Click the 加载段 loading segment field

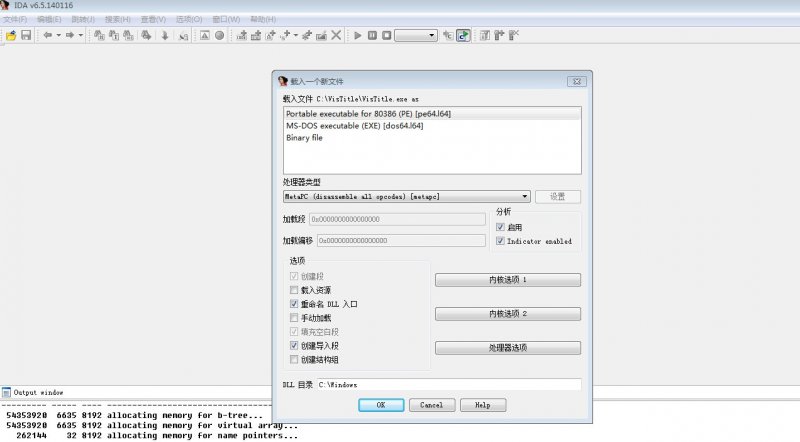397,219
